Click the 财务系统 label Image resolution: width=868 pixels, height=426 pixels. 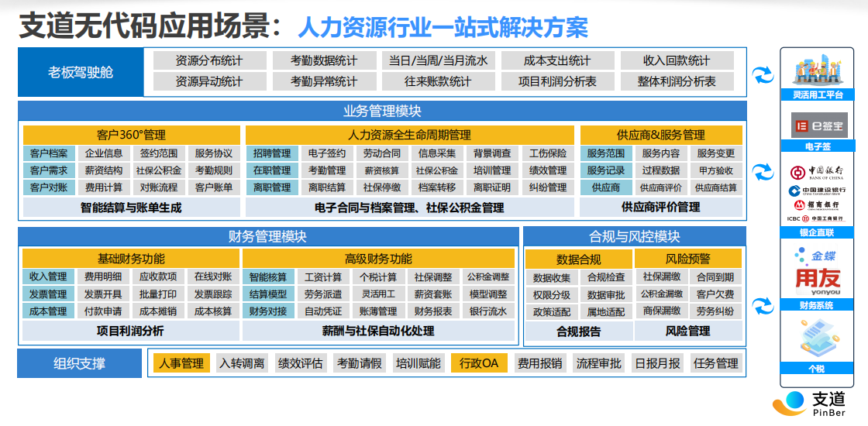(x=818, y=305)
